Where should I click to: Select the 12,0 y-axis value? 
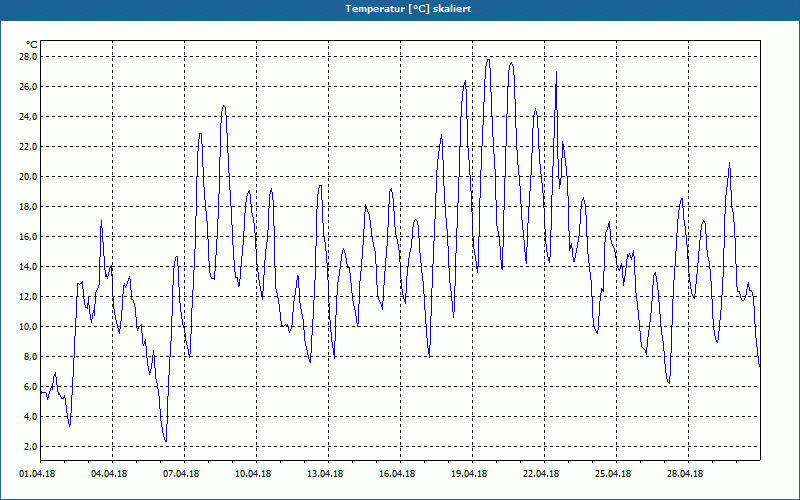(28, 297)
